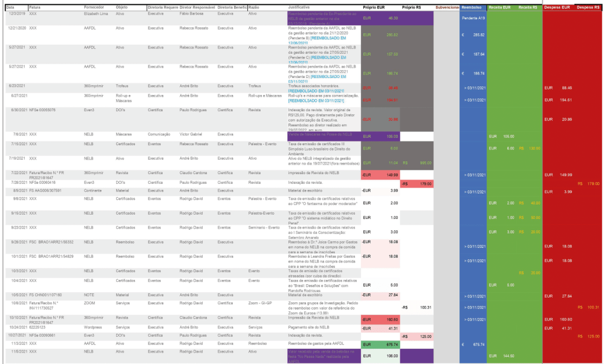Select the green 675.74 Próprio EUR cell
604x364 pixels.
point(380,344)
